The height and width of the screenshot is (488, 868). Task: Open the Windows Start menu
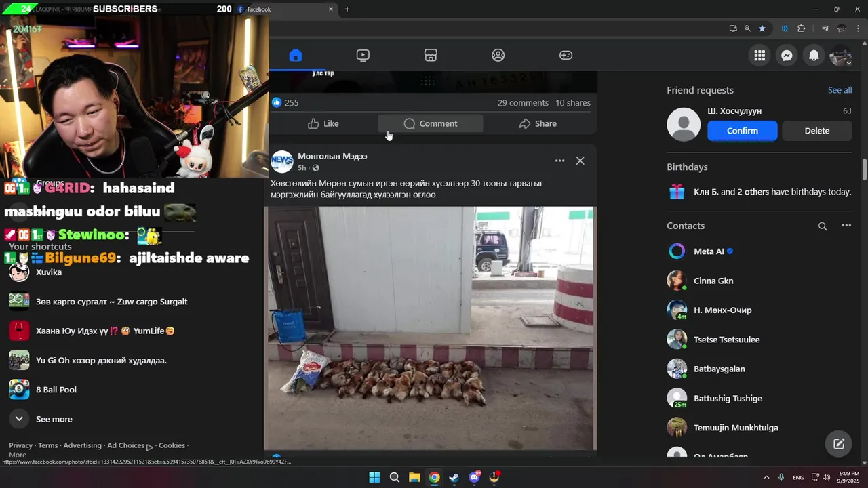tap(374, 478)
